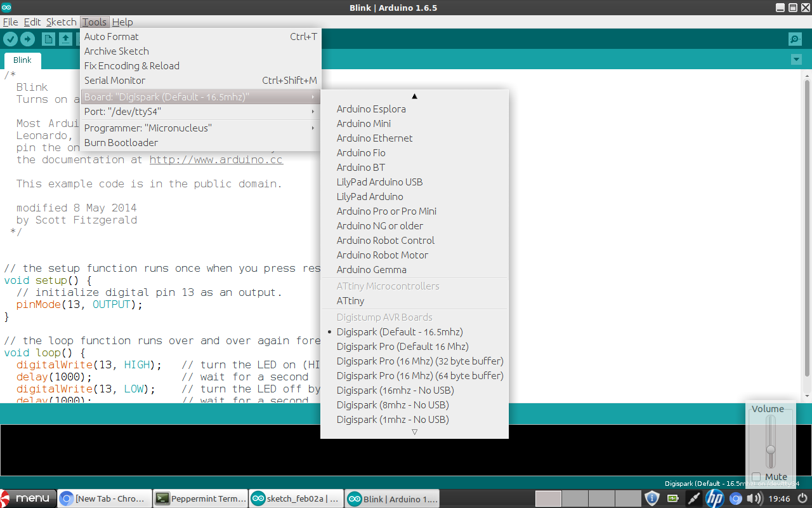Click the speaker volume tray icon
The height and width of the screenshot is (508, 812).
tap(756, 498)
